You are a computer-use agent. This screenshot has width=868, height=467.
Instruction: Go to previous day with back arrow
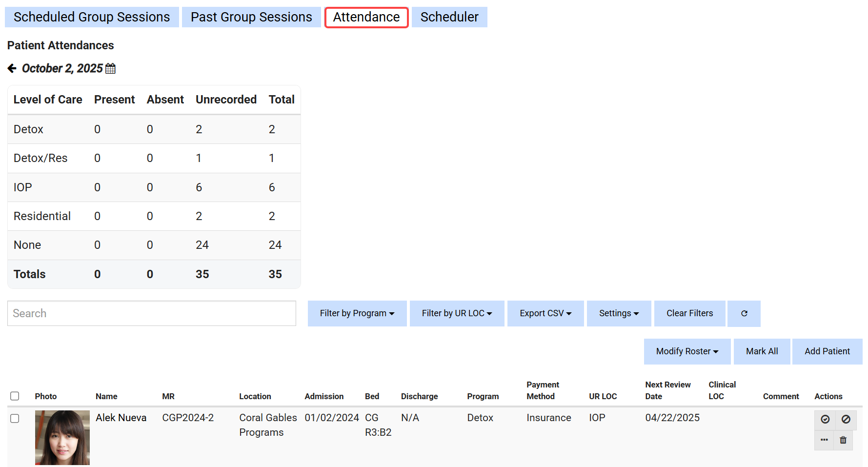coord(12,68)
